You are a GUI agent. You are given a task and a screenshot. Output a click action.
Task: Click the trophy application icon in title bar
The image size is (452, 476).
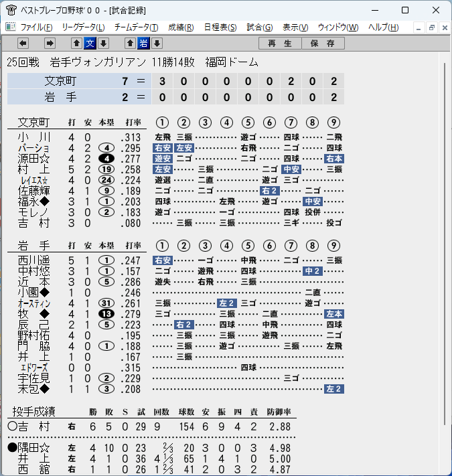11,10
